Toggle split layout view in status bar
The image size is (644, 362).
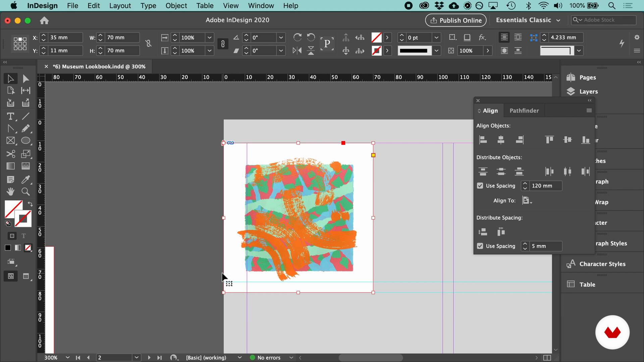coord(547,358)
